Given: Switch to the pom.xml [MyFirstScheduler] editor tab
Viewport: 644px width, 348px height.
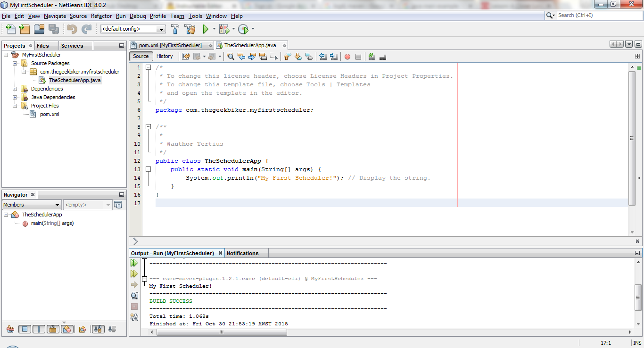Looking at the screenshot, I should click(171, 45).
